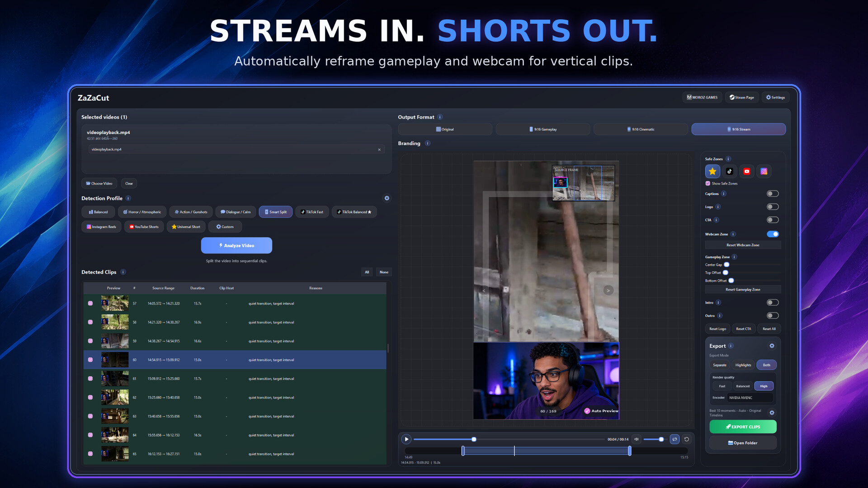The width and height of the screenshot is (868, 488).
Task: Uncheck clip 57 checkbox
Action: click(90, 304)
